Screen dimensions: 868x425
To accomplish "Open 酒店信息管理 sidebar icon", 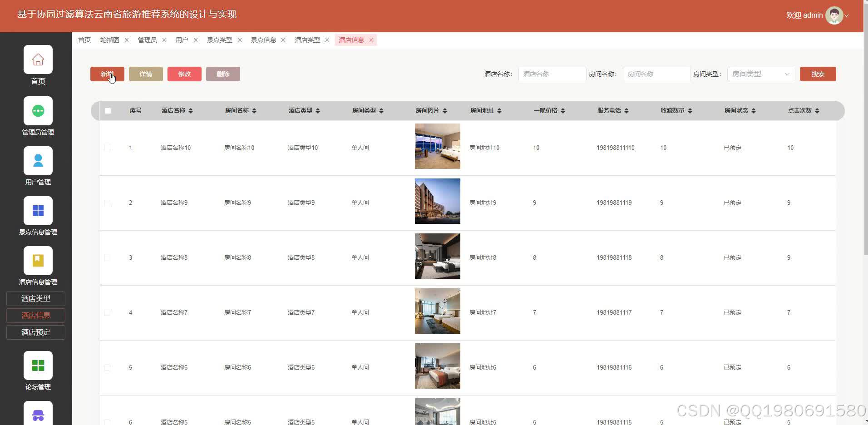I will 38,261.
